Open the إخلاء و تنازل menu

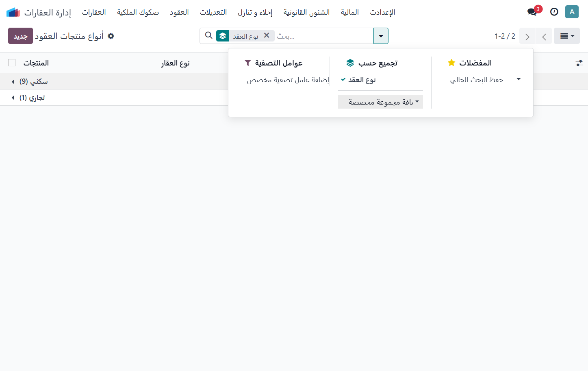tap(255, 12)
